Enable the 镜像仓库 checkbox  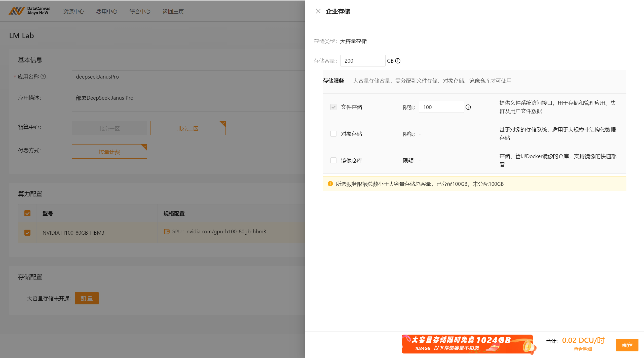(x=333, y=160)
